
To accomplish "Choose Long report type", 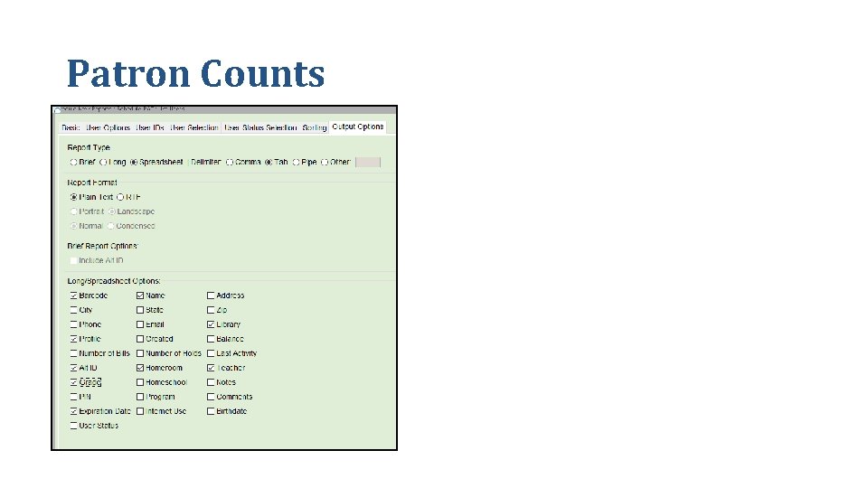I will 103,162.
